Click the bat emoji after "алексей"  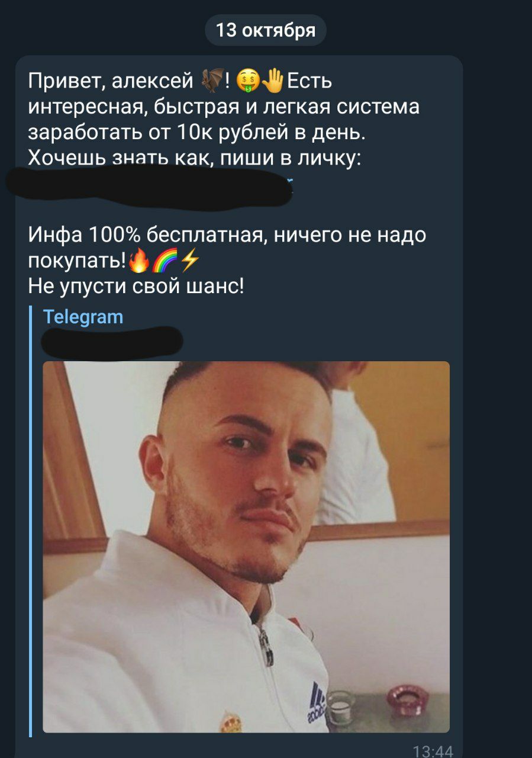click(213, 81)
